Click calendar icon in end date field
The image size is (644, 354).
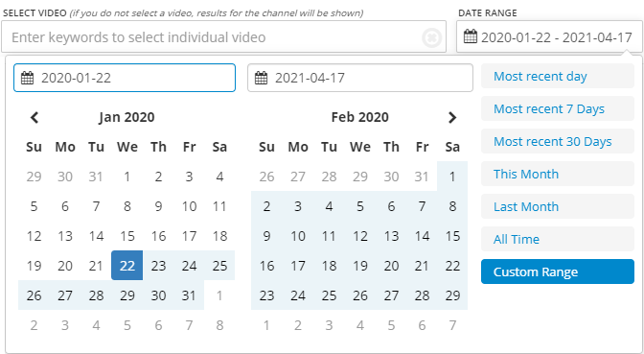[261, 78]
